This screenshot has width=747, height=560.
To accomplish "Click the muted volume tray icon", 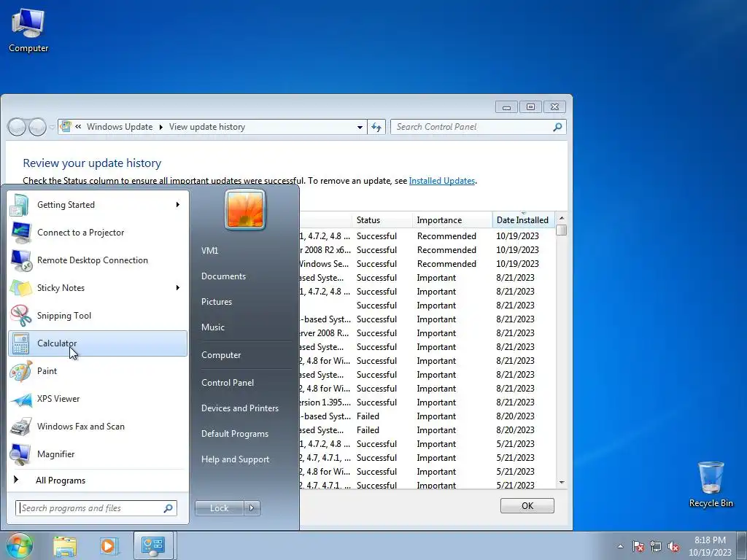I will (673, 546).
